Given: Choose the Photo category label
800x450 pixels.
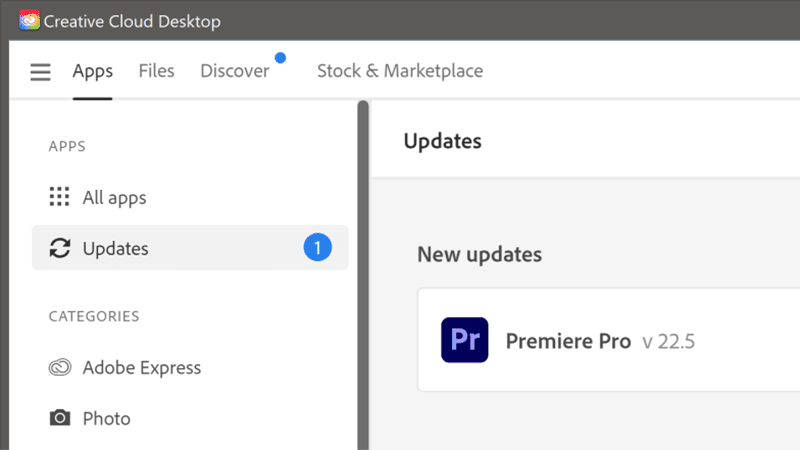Looking at the screenshot, I should coord(106,418).
